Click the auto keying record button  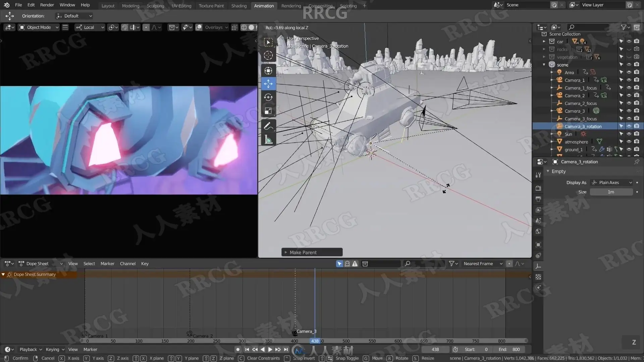[x=238, y=349]
